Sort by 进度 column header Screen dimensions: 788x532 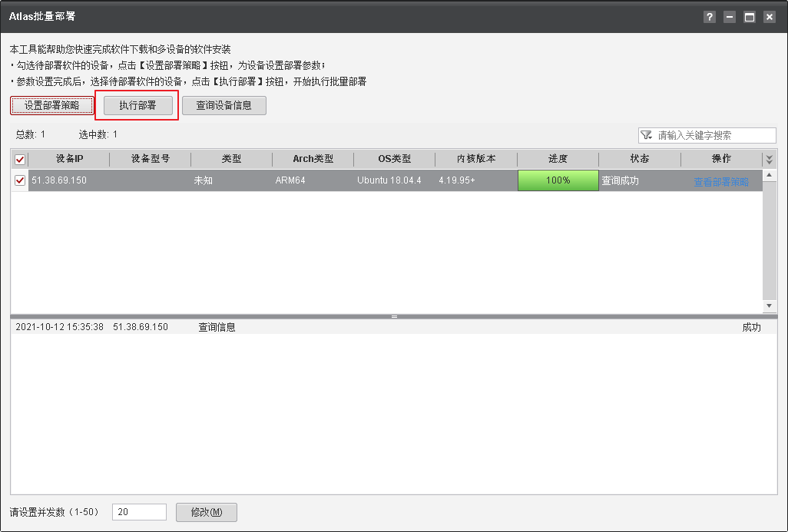coord(558,159)
